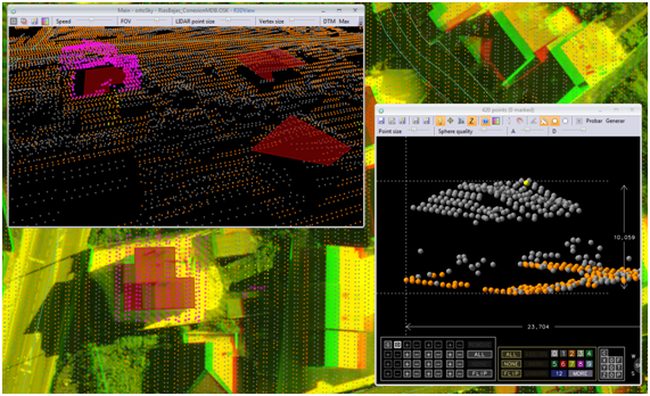
Task: Click the Max button in the Main toolbar
Action: [344, 21]
